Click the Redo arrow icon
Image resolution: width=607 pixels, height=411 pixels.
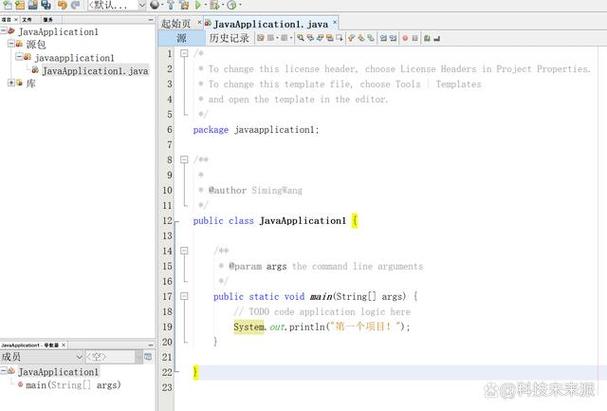pos(75,5)
